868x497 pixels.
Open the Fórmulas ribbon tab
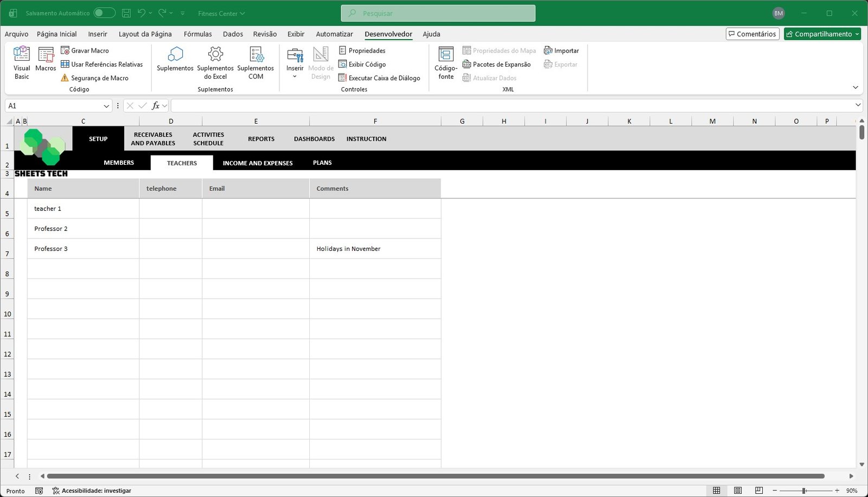(x=197, y=34)
